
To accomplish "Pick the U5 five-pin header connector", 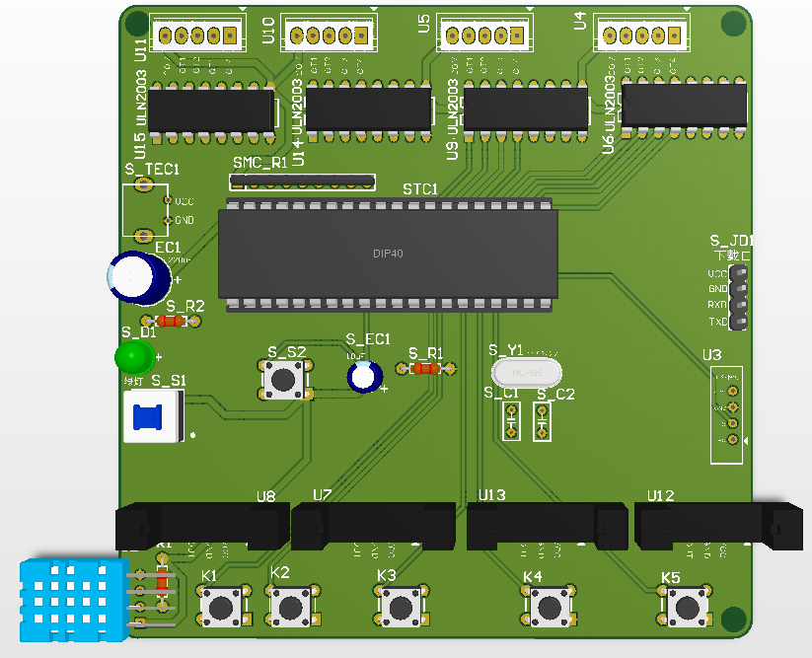I will pyautogui.click(x=484, y=34).
